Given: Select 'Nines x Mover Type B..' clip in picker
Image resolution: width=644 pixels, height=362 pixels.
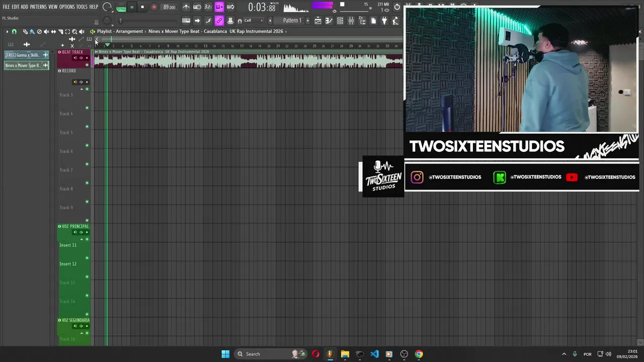Looking at the screenshot, I should coord(26,65).
